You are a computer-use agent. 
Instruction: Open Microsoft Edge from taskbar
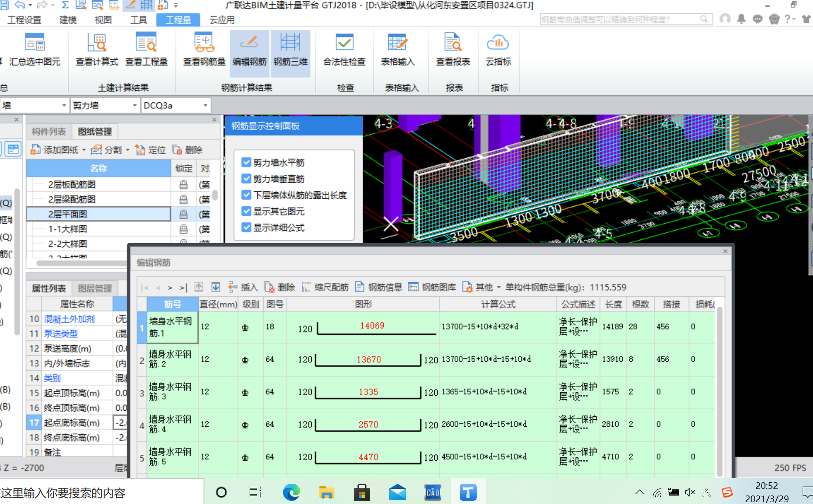(x=292, y=493)
